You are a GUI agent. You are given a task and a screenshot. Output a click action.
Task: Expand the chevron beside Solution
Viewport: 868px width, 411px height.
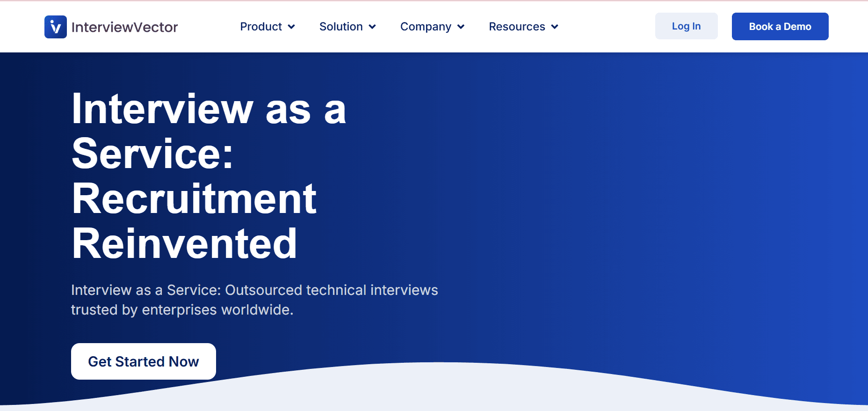pos(372,27)
